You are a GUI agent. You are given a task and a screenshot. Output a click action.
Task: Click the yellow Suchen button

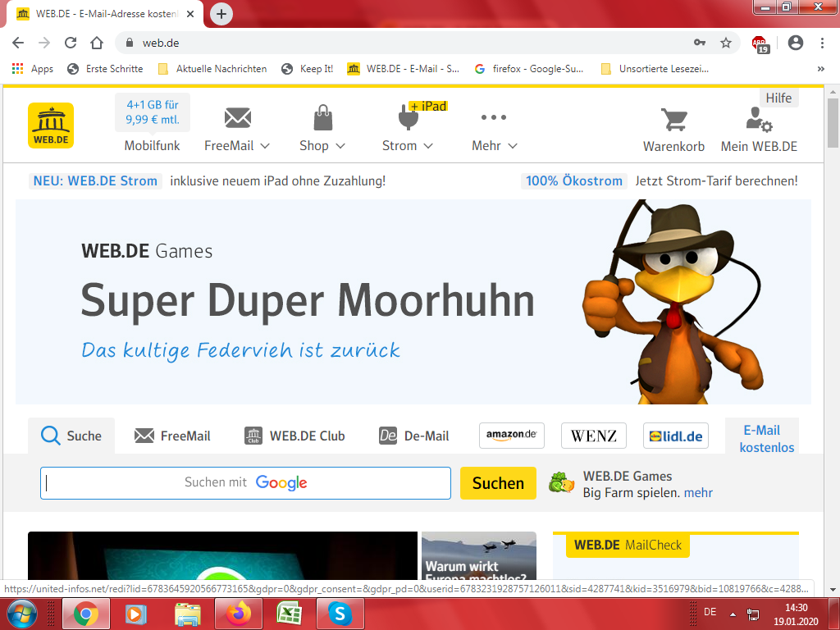pyautogui.click(x=498, y=483)
